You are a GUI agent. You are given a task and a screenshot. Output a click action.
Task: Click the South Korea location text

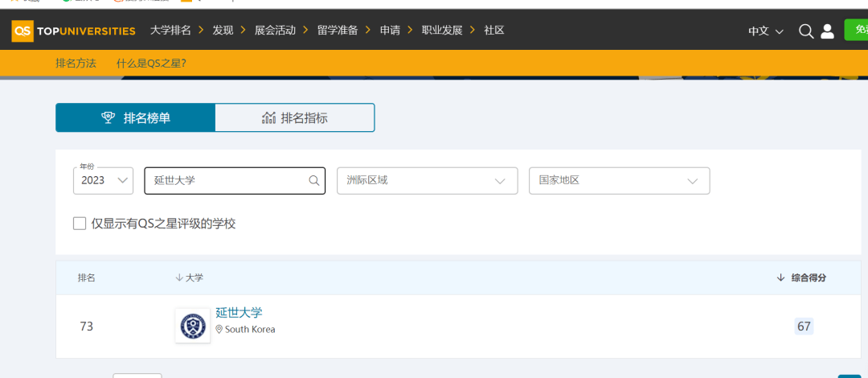point(250,329)
